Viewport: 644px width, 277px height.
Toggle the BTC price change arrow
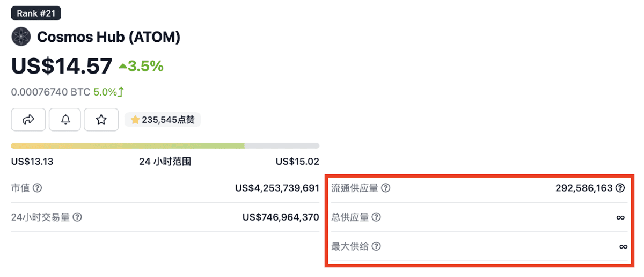point(121,92)
